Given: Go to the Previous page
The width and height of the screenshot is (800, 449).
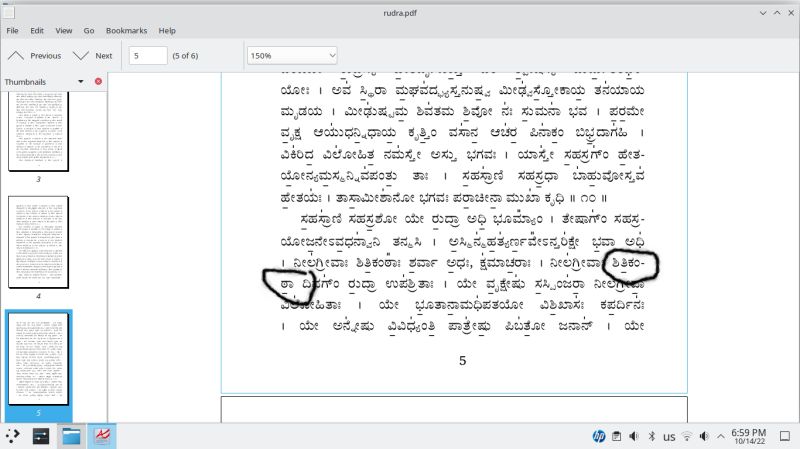Looking at the screenshot, I should tap(35, 56).
